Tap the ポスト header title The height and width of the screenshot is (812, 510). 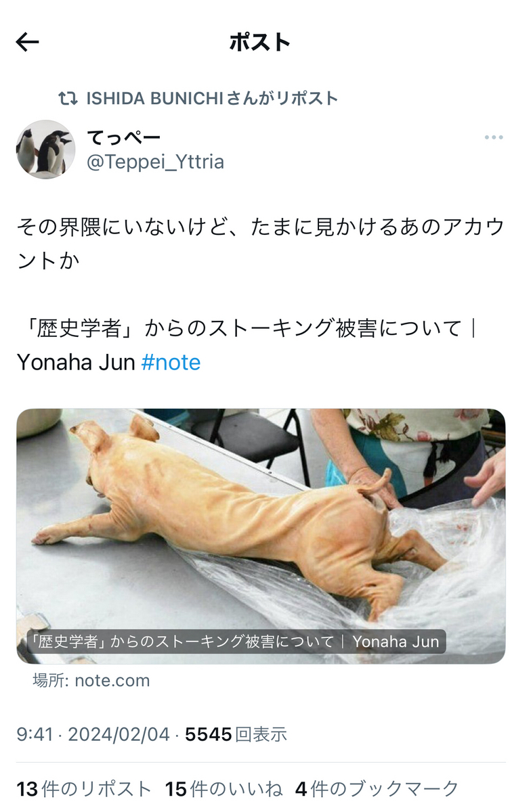(260, 43)
